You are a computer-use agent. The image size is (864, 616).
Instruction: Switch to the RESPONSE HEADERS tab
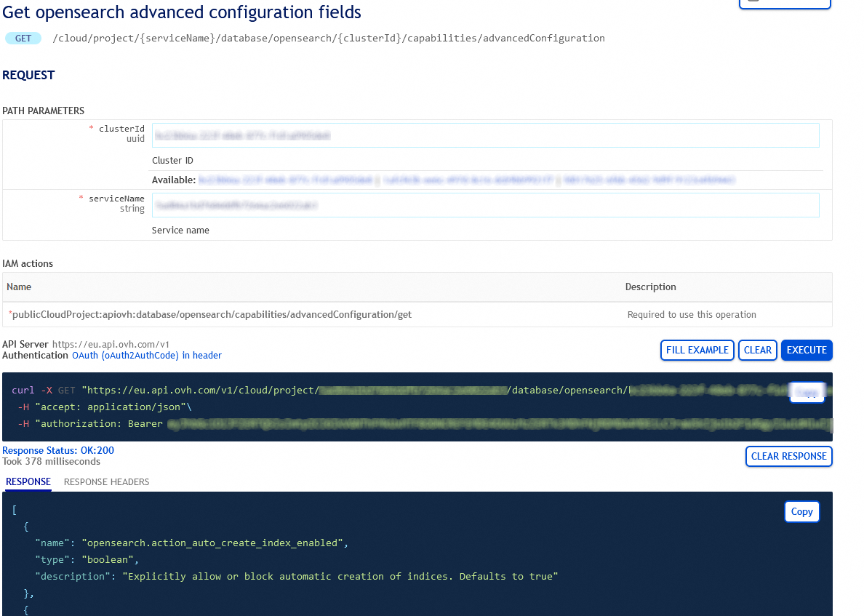(106, 481)
